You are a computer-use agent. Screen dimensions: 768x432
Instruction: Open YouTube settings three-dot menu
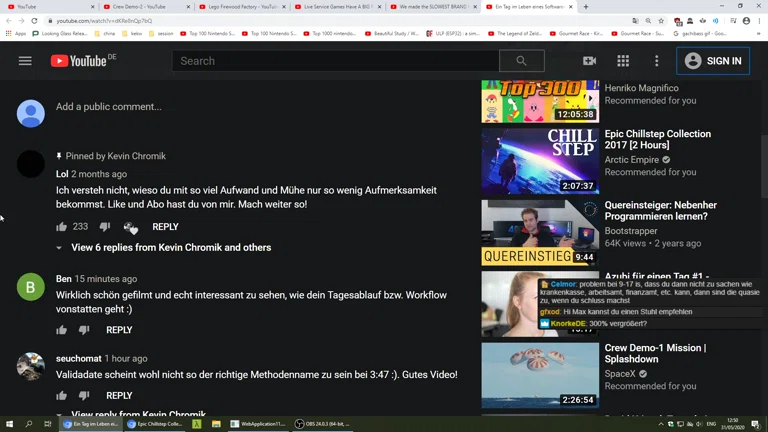tap(656, 61)
